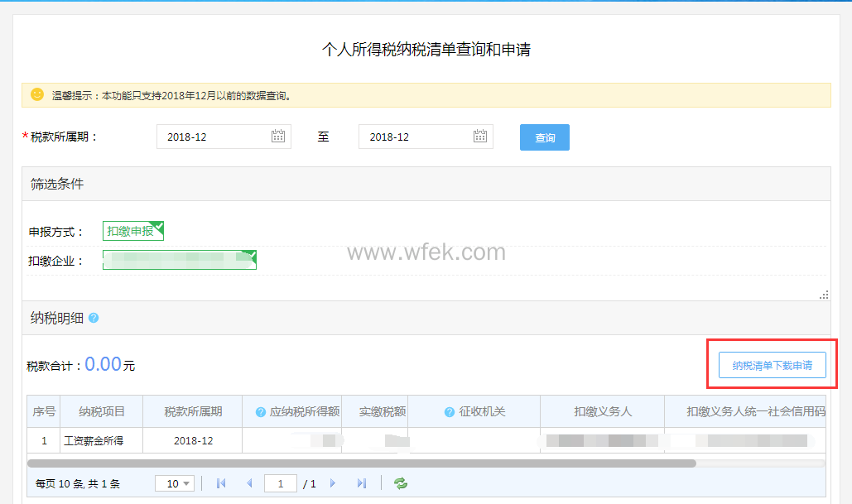The image size is (852, 504).
Task: Jump to the first page of results
Action: 221,482
